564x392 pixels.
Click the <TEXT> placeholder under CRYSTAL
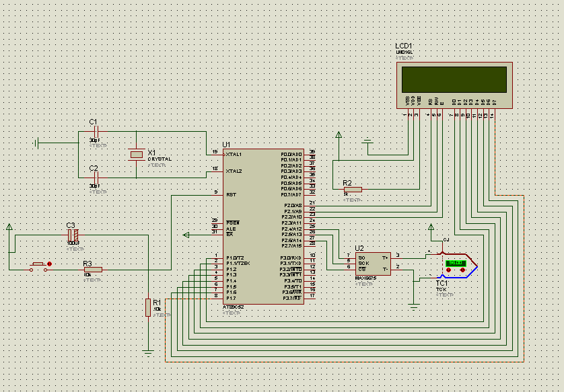[157, 165]
